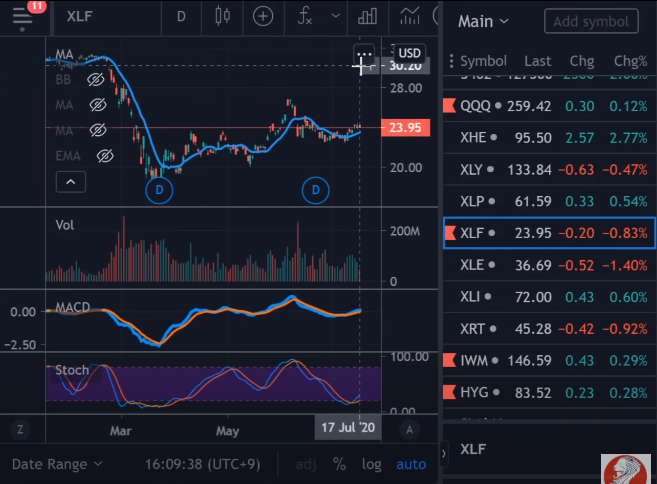
Task: Show the second MA indicator via eye icon
Action: pyautogui.click(x=98, y=105)
